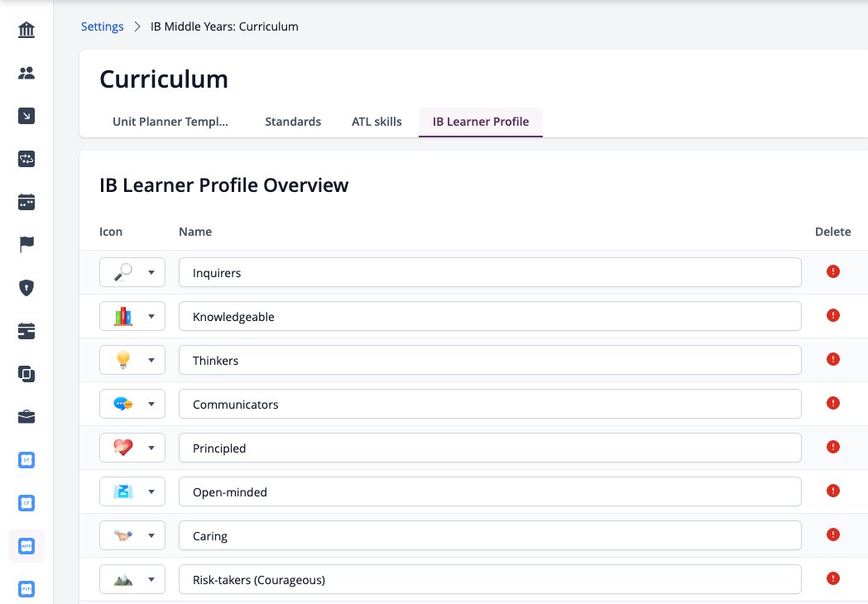The image size is (868, 604).
Task: Expand the Caring handshake icon picker
Action: click(132, 535)
